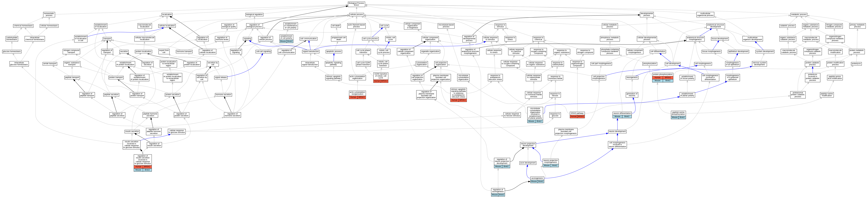The image size is (868, 198).
Task: Click the 'cellular response to glucose stimulus' node
Action: coord(177,131)
